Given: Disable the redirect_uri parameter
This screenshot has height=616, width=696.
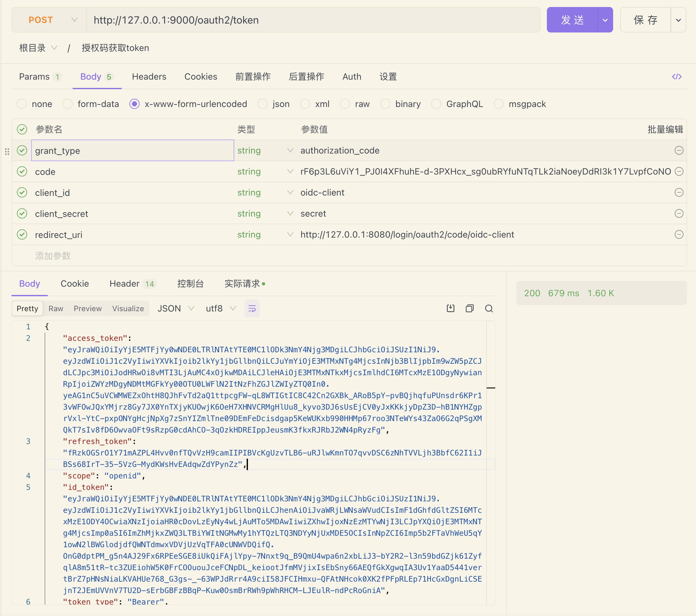Looking at the screenshot, I should pos(22,234).
